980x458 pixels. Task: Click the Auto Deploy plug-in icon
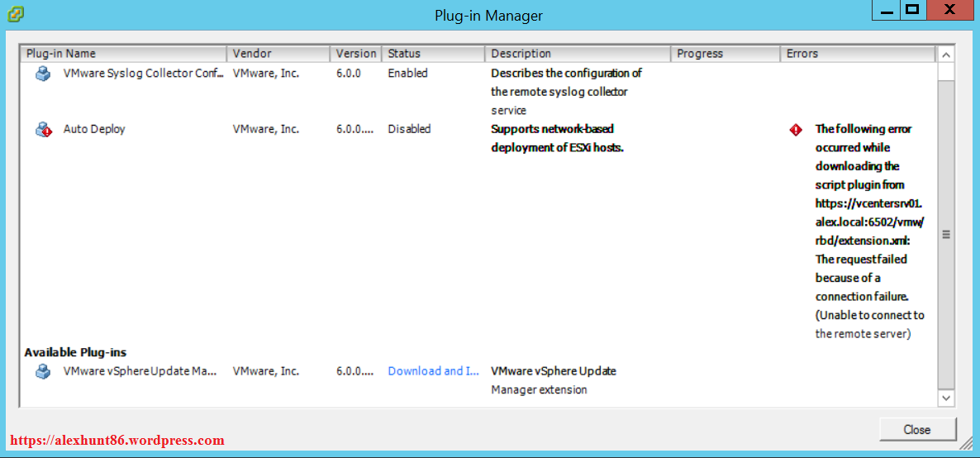pyautogui.click(x=43, y=130)
